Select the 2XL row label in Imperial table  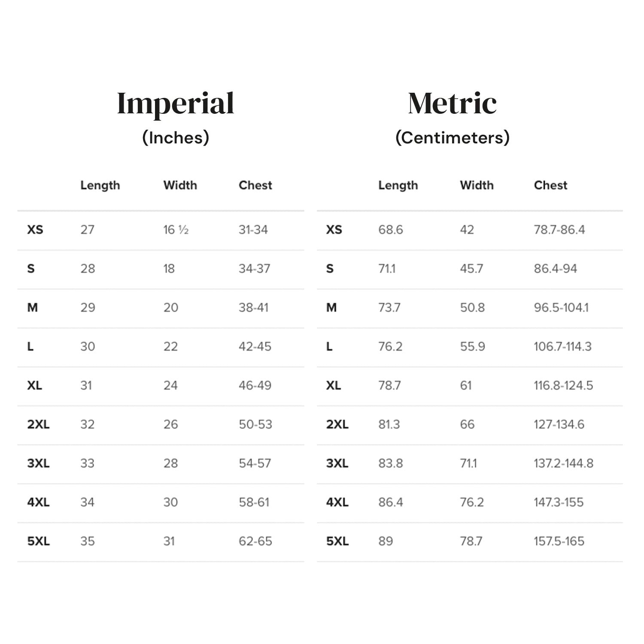click(38, 425)
